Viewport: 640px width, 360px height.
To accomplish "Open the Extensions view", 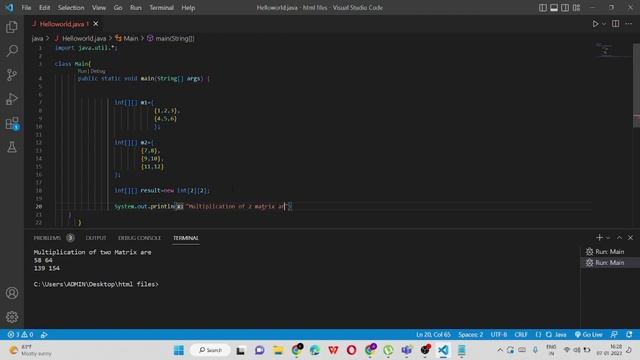I will [x=12, y=123].
